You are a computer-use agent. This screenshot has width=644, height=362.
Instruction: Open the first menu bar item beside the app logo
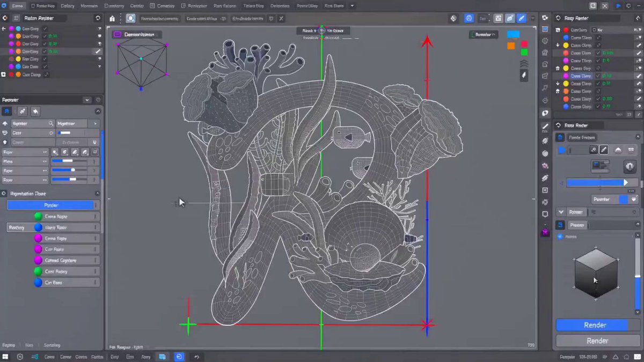[x=18, y=6]
